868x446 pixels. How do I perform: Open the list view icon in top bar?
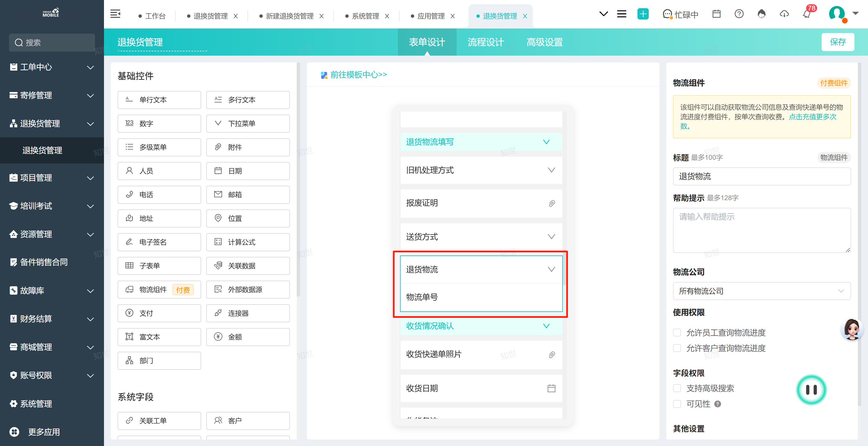tap(621, 14)
